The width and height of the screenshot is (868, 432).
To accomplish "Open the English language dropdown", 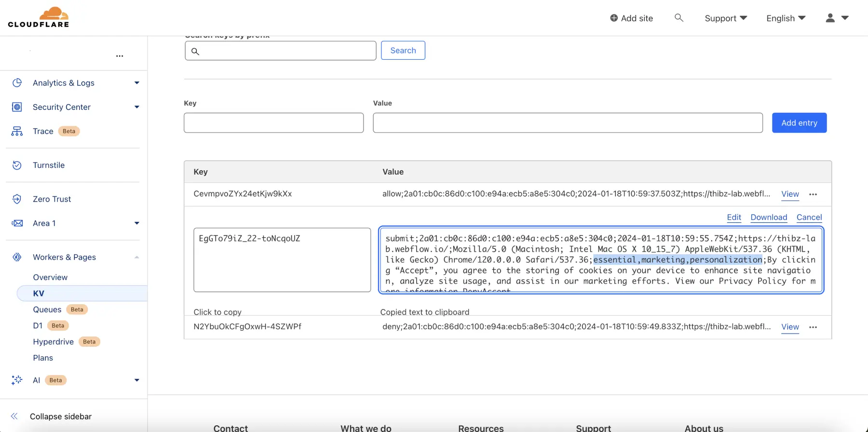I will [x=786, y=18].
